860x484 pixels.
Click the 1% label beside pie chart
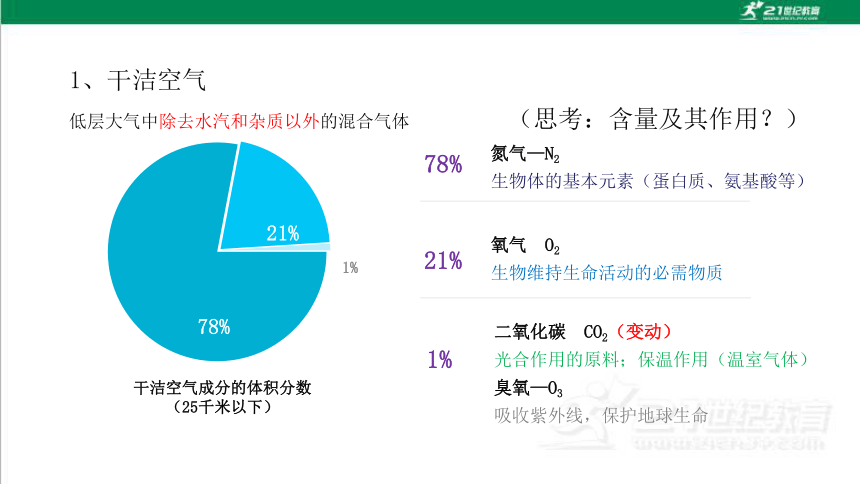tap(350, 268)
